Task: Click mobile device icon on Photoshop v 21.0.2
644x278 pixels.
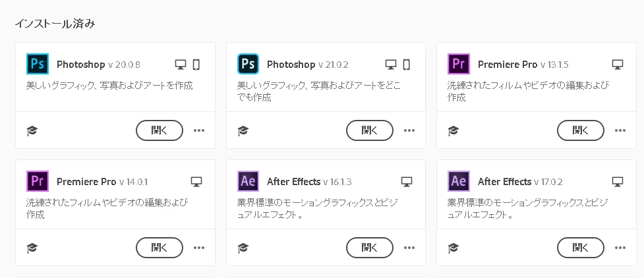Action: [x=406, y=65]
